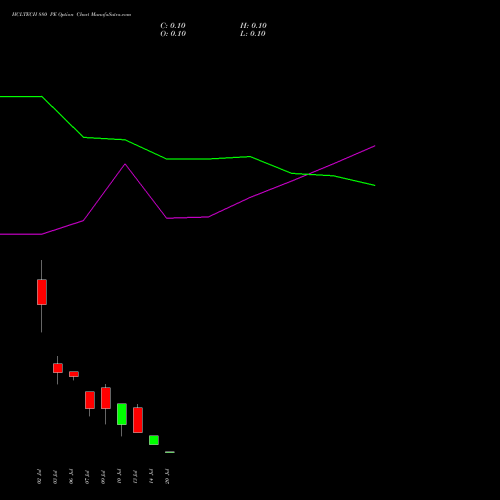Click the first date label on the x-axis

coord(39,477)
